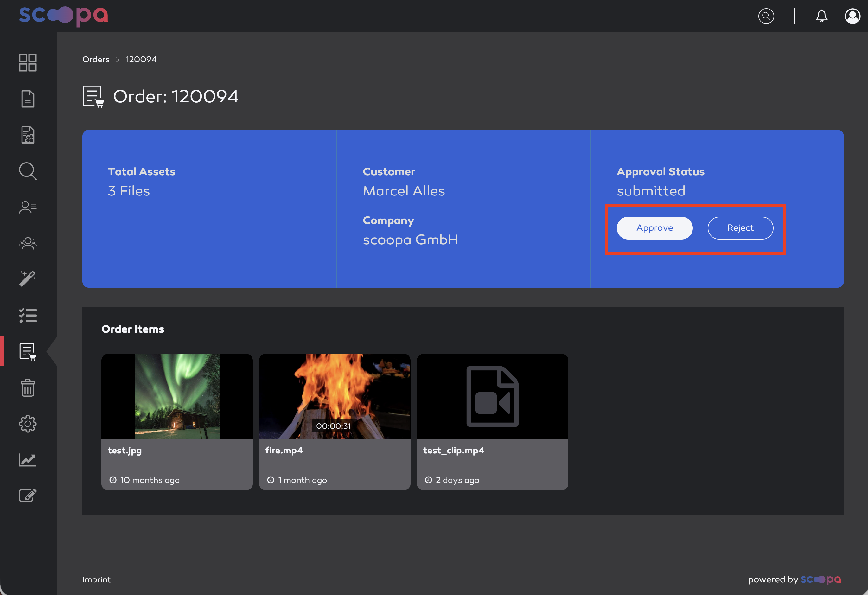
Task: Open the sidebar magnifier search icon
Action: point(28,171)
